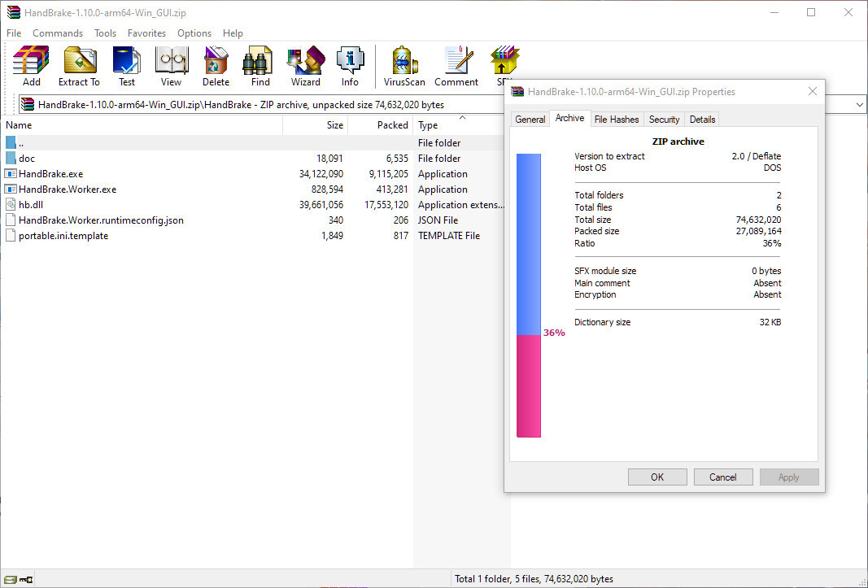868x588 pixels.
Task: Expand the address bar path dropdown
Action: point(859,105)
